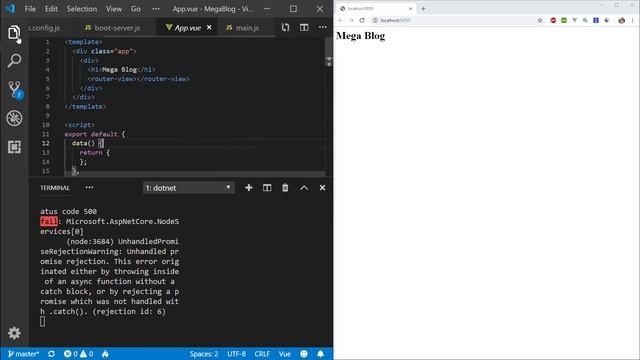
Task: Switch to the .config.js tab
Action: tap(44, 28)
